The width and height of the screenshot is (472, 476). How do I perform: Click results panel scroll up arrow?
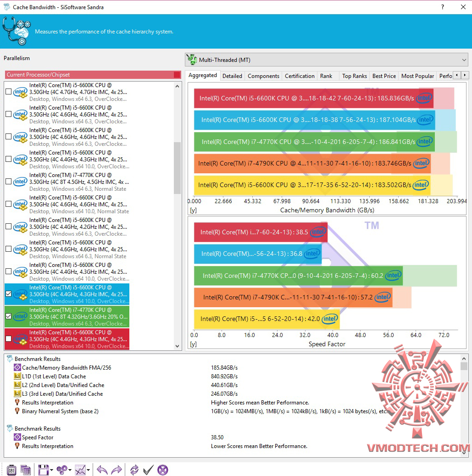pos(464,359)
